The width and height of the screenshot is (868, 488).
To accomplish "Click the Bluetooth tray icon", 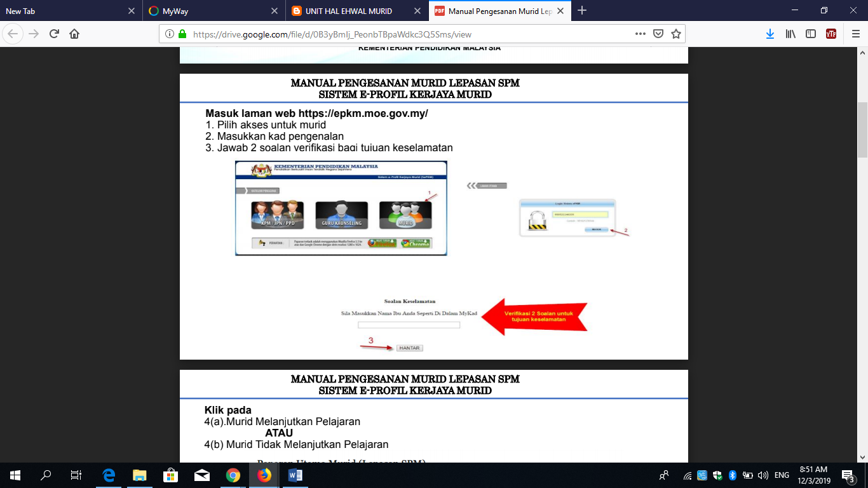I will click(x=732, y=475).
